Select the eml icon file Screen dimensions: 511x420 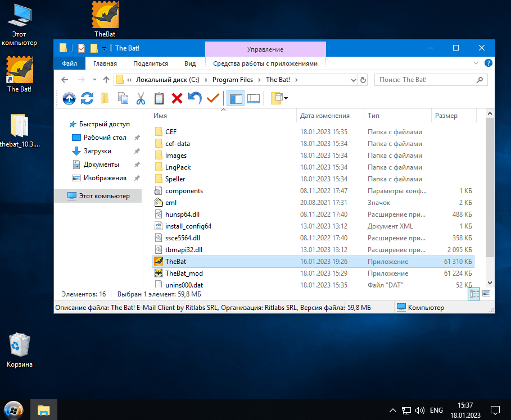pyautogui.click(x=313, y=203)
